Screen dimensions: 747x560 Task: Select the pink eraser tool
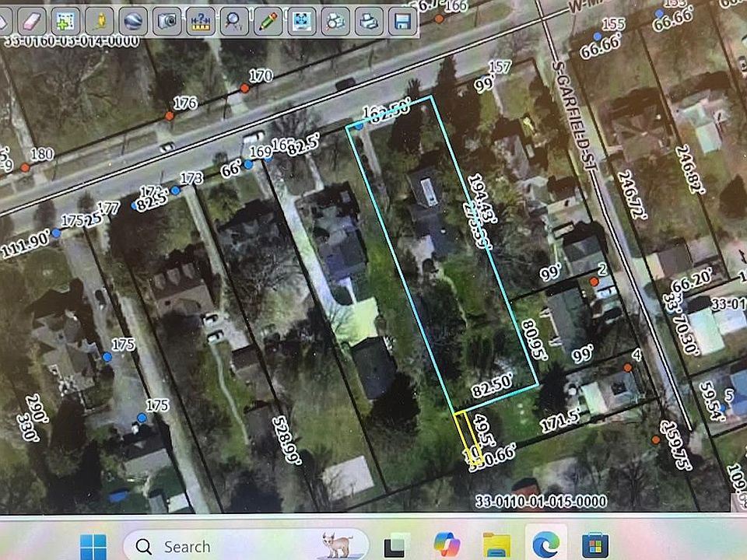click(32, 20)
